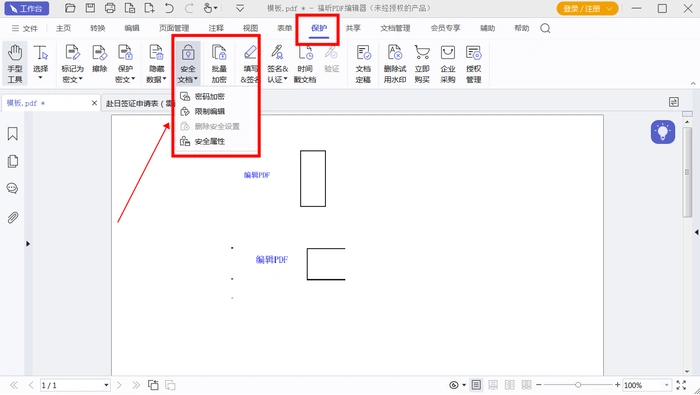The width and height of the screenshot is (700, 395).
Task: Click the 登录/注册 login button
Action: 587,8
